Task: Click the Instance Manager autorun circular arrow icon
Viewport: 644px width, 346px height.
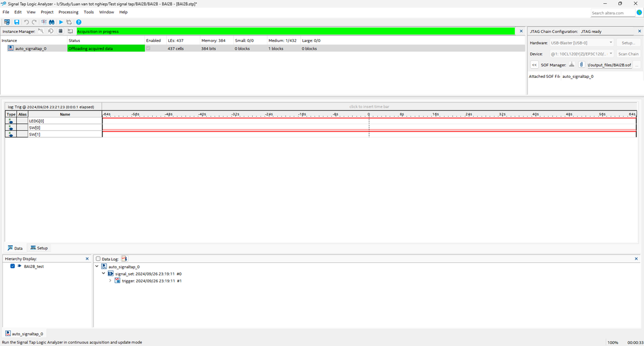Action: pyautogui.click(x=51, y=31)
